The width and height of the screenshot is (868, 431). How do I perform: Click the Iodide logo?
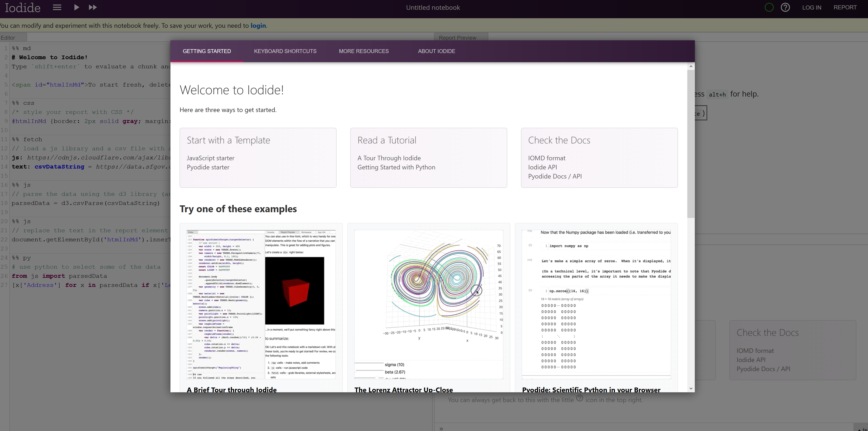pos(23,8)
